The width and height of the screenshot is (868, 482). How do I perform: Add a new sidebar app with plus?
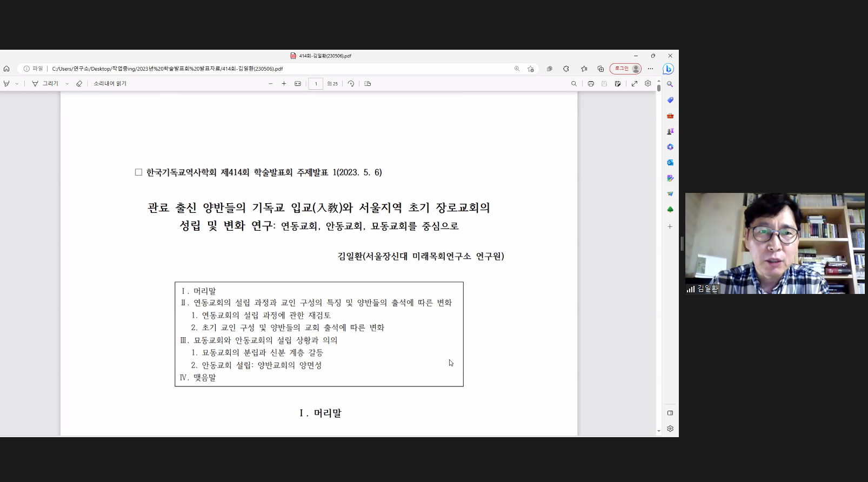click(670, 226)
